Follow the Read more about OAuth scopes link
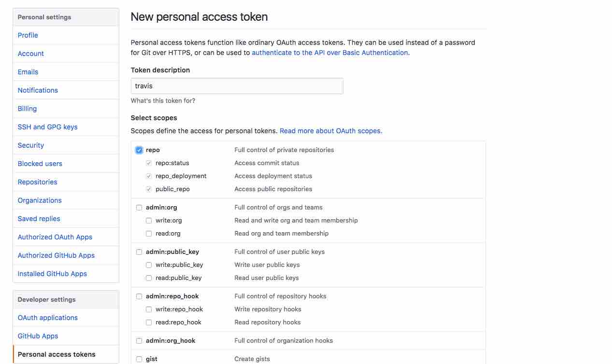This screenshot has width=612, height=364. tap(330, 130)
